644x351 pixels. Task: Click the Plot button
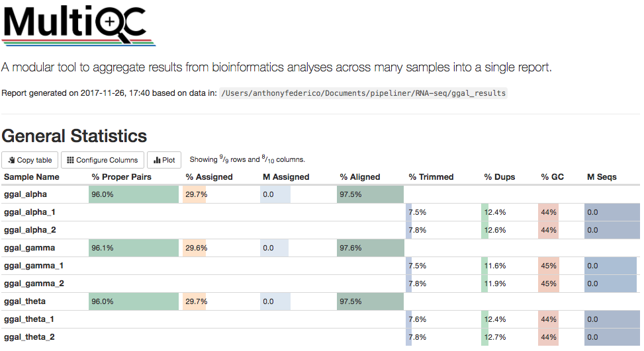coord(164,160)
